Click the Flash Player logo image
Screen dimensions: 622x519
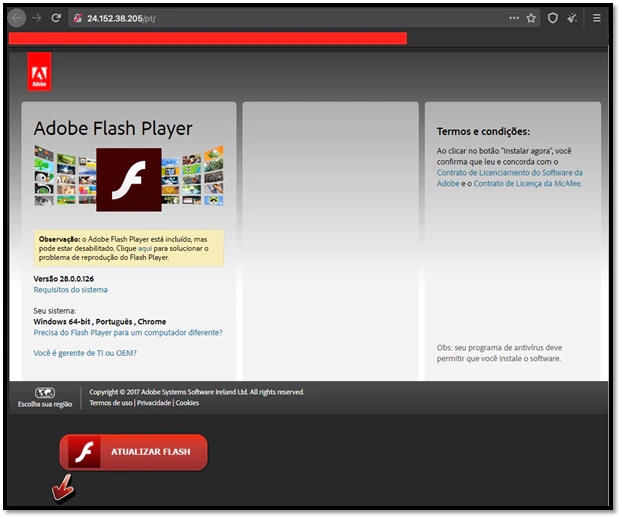129,179
